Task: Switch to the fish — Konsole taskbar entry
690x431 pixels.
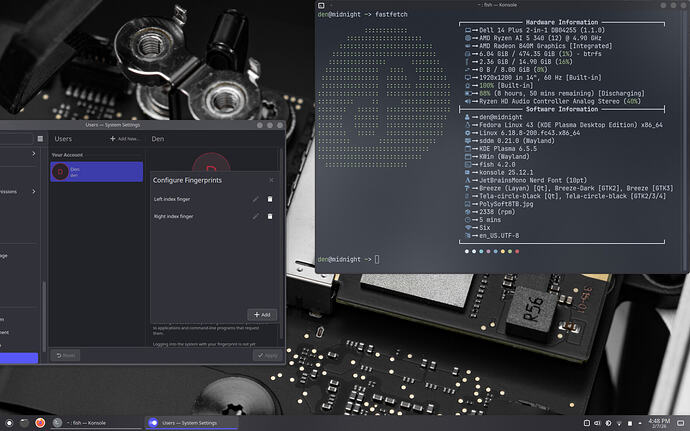Action: tap(97, 423)
